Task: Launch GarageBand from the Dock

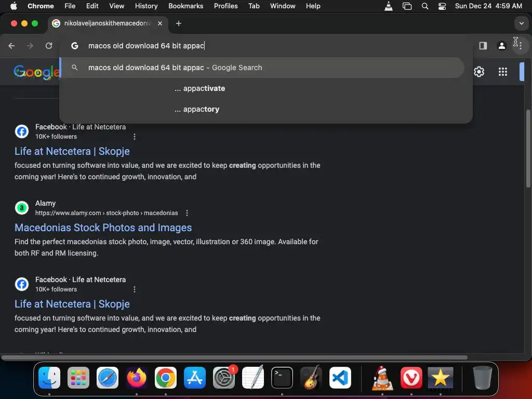Action: (x=311, y=378)
